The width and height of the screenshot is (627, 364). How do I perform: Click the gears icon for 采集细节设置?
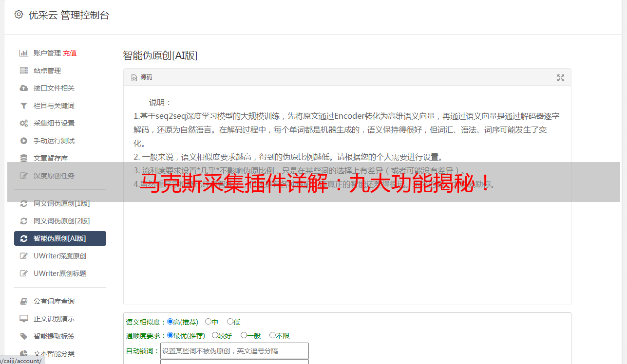pos(23,123)
